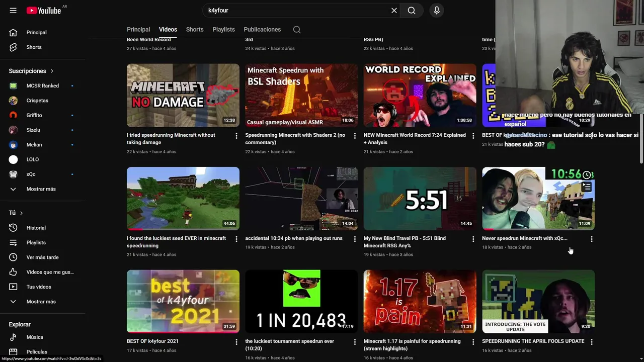Start voice search with microphone
This screenshot has width=644, height=362.
437,10
